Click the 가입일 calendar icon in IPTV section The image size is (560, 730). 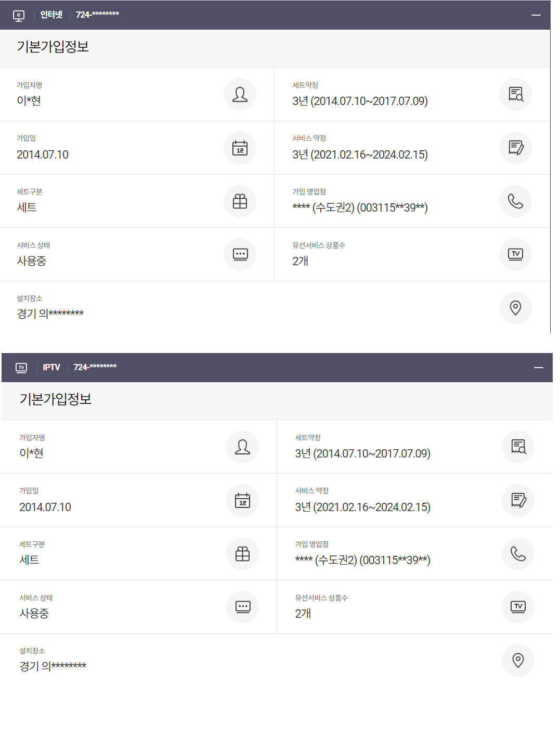(x=242, y=501)
